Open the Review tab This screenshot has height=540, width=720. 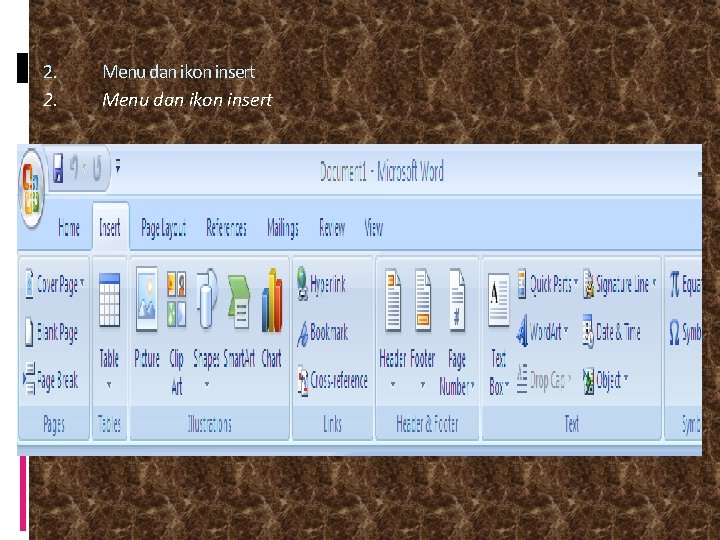(x=332, y=228)
